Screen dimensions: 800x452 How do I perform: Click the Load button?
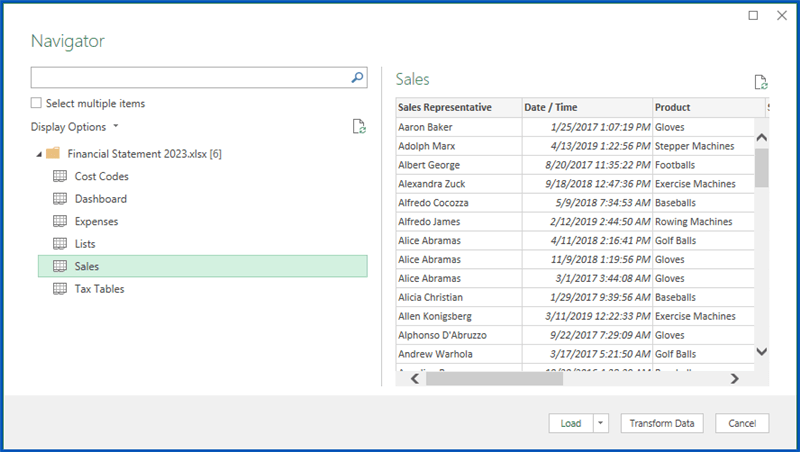pos(571,423)
